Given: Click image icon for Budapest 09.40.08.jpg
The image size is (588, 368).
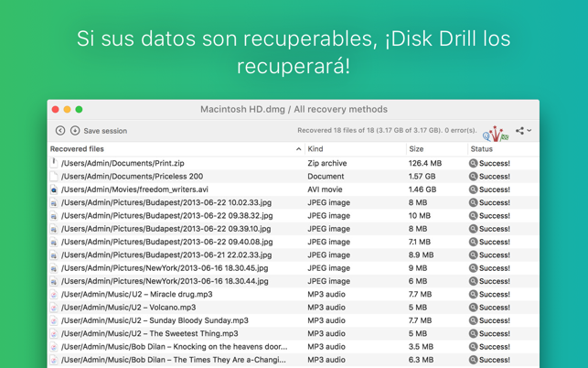Looking at the screenshot, I should (54, 242).
